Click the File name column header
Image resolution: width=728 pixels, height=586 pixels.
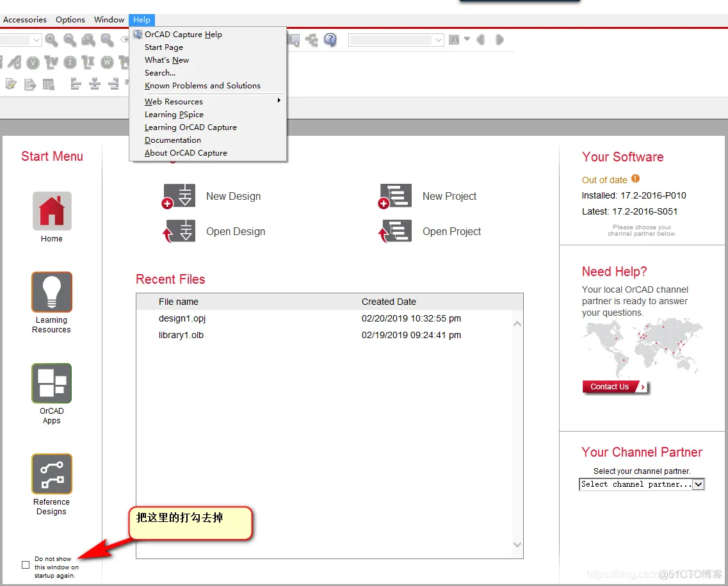pyautogui.click(x=178, y=302)
